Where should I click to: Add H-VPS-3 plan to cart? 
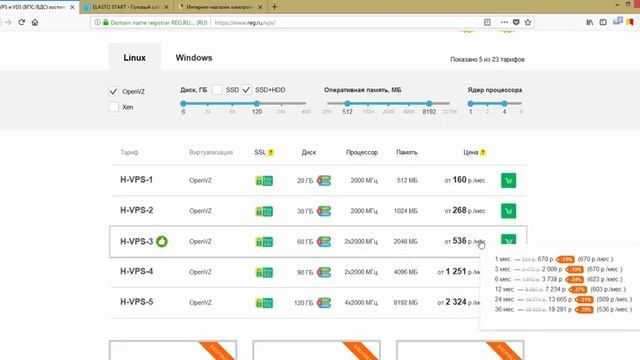click(x=508, y=240)
